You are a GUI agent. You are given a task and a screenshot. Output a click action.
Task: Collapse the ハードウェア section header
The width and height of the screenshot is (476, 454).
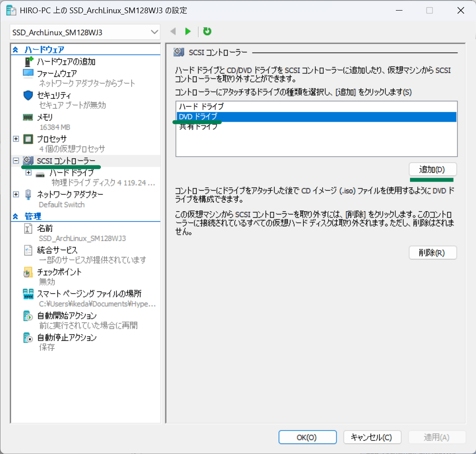16,50
